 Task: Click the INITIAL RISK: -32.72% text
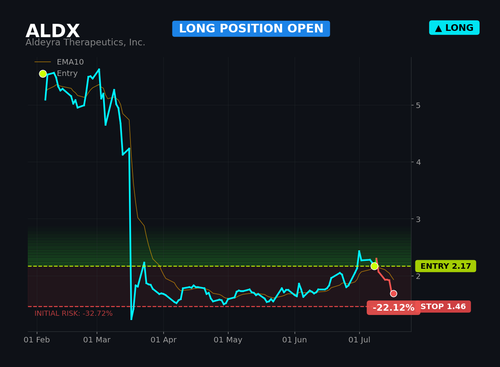74,313
